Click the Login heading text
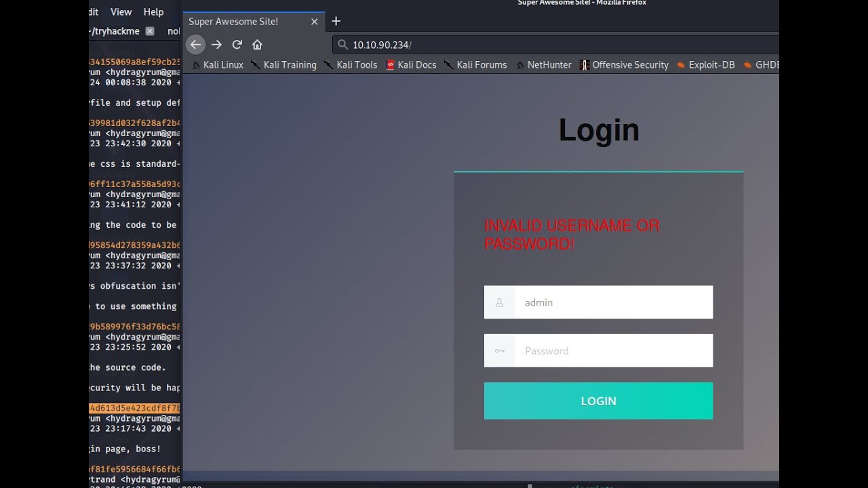This screenshot has width=868, height=488. [x=599, y=129]
